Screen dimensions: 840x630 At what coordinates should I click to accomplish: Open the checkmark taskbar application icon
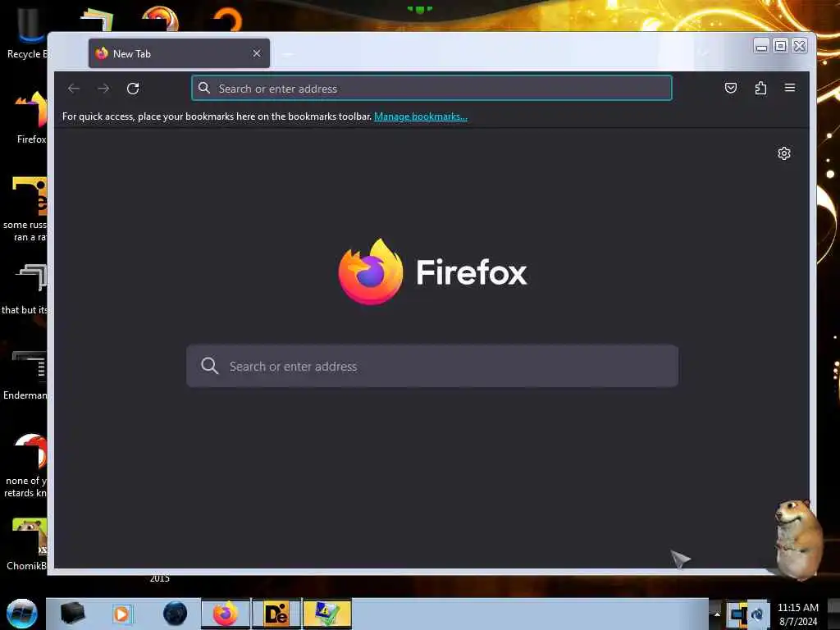(x=327, y=614)
